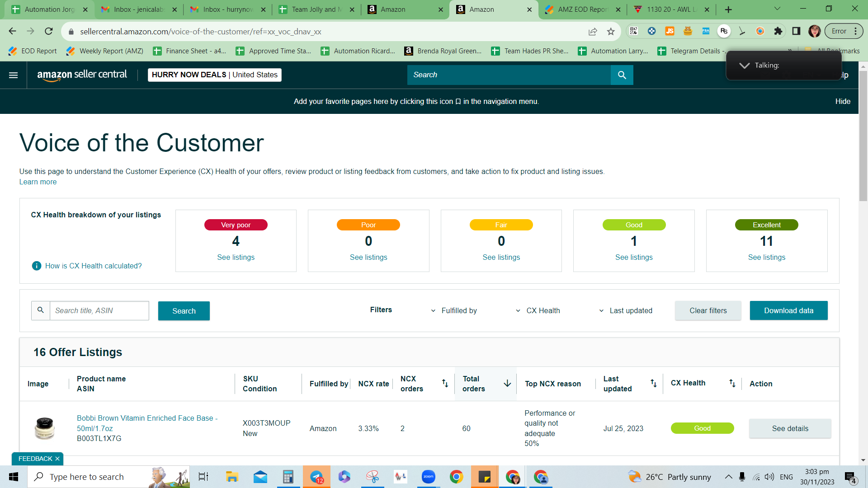
Task: Open a new browser tab
Action: tap(728, 9)
